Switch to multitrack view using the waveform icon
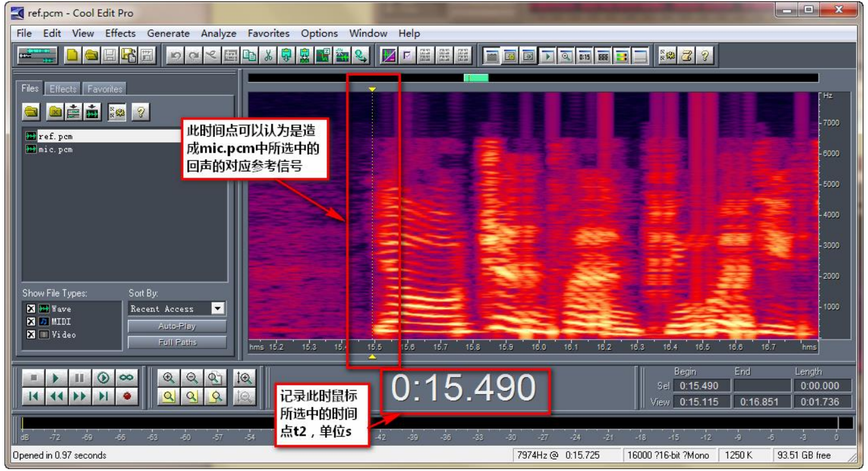Viewport: 868px width, 471px height. (x=37, y=56)
